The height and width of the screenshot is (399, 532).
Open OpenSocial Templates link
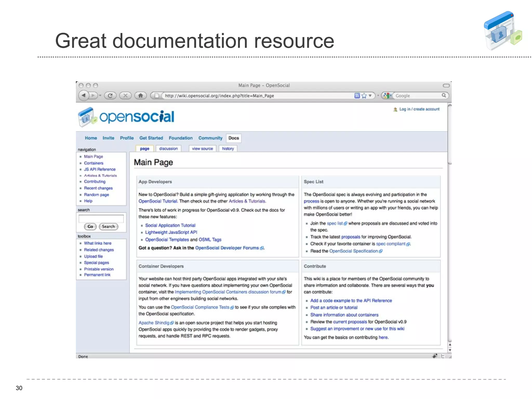coord(167,240)
